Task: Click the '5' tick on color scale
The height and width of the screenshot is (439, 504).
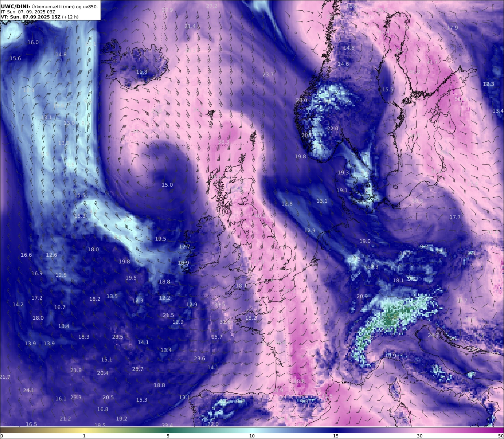Action: coord(168,436)
